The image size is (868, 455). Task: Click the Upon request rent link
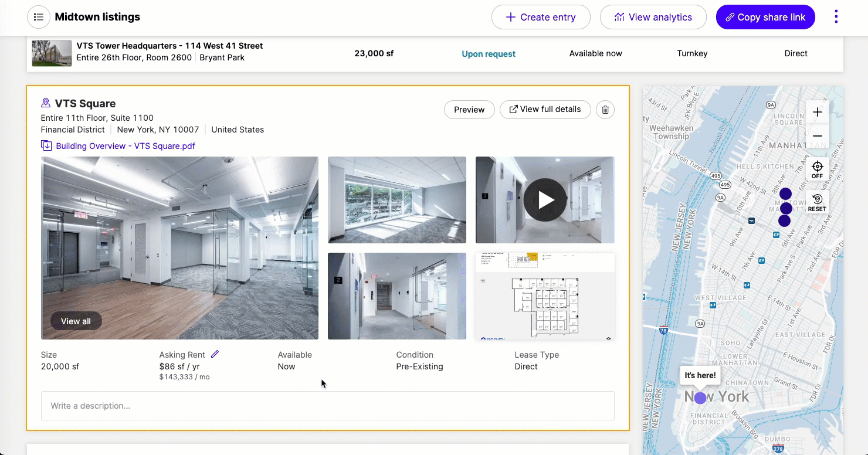(x=489, y=54)
